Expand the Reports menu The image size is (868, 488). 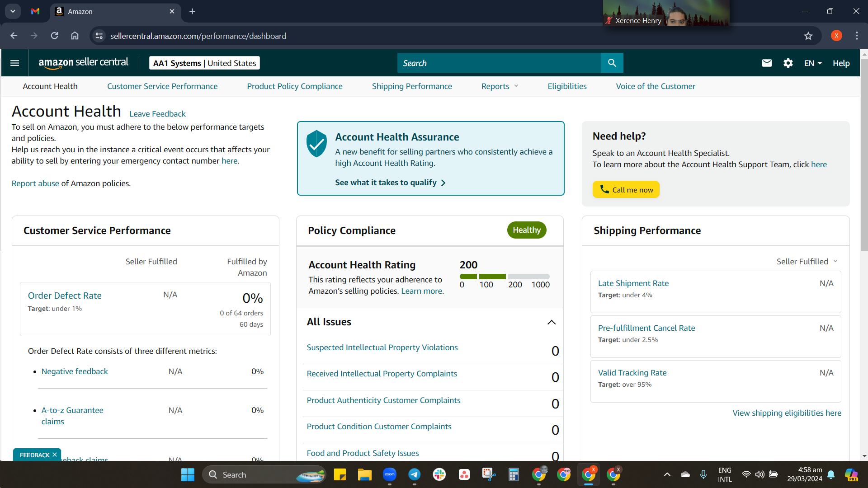pyautogui.click(x=500, y=86)
